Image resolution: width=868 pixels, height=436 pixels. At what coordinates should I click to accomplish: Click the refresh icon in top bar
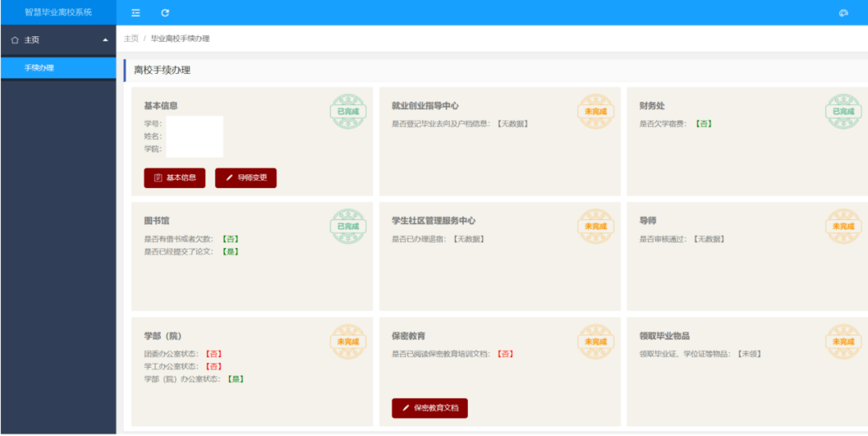tap(165, 13)
